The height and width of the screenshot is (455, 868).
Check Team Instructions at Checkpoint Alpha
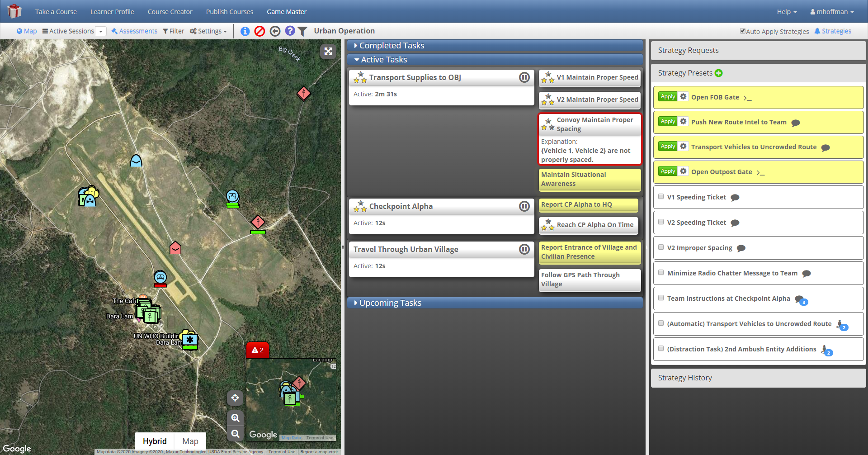[661, 298]
